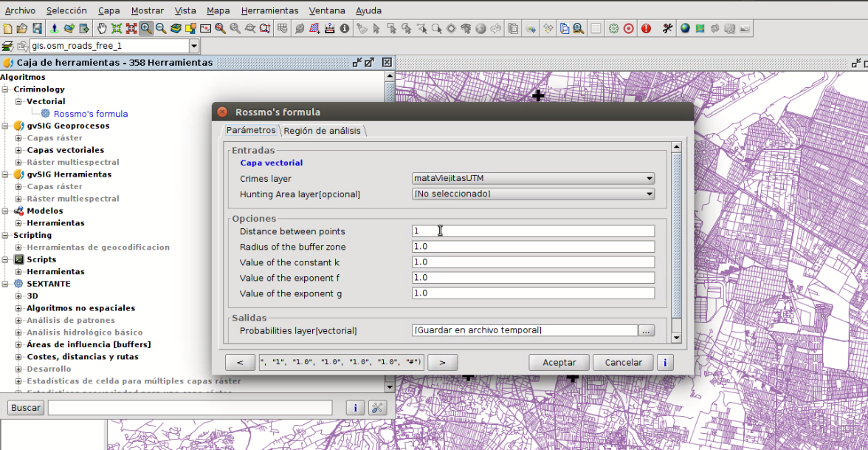This screenshot has height=450, width=868.
Task: Open the Hunting Area layer dropdown
Action: click(533, 194)
